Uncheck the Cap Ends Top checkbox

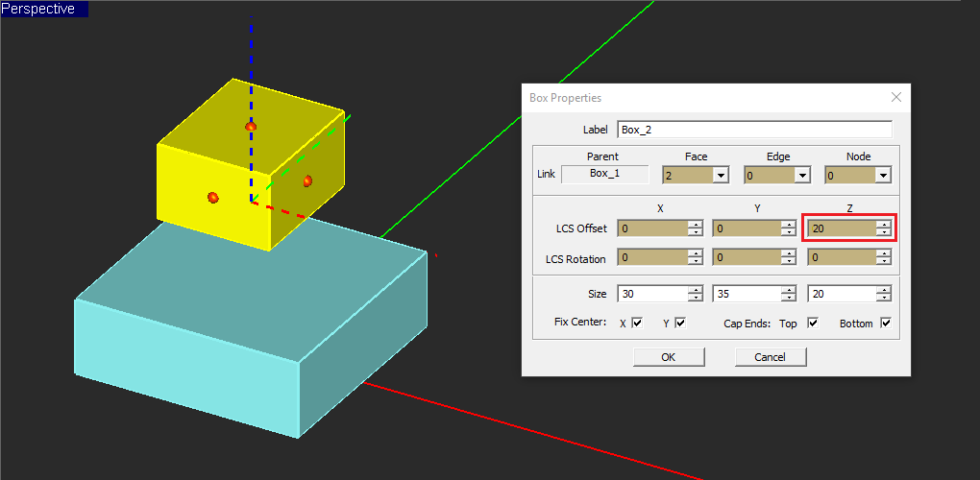pyautogui.click(x=813, y=324)
